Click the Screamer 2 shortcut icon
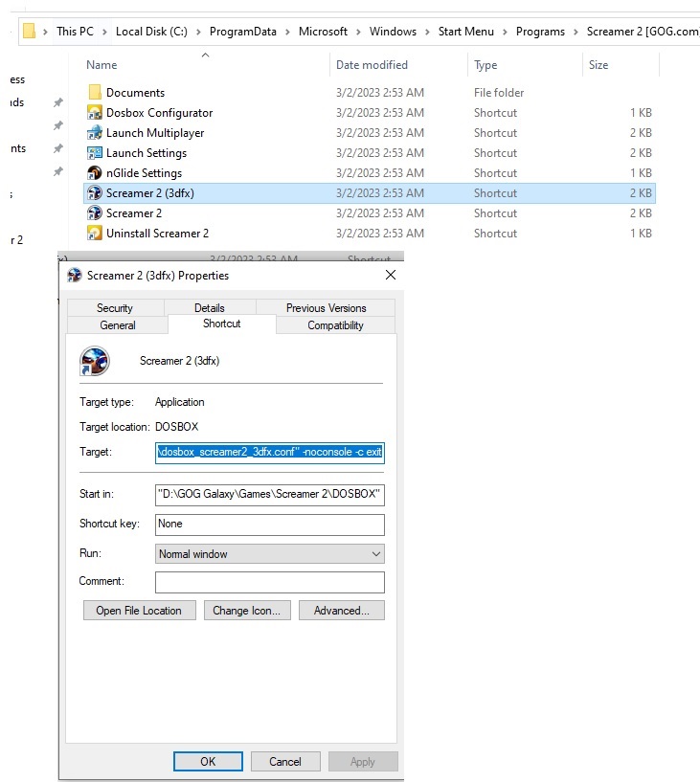The image size is (700, 782). click(x=94, y=212)
